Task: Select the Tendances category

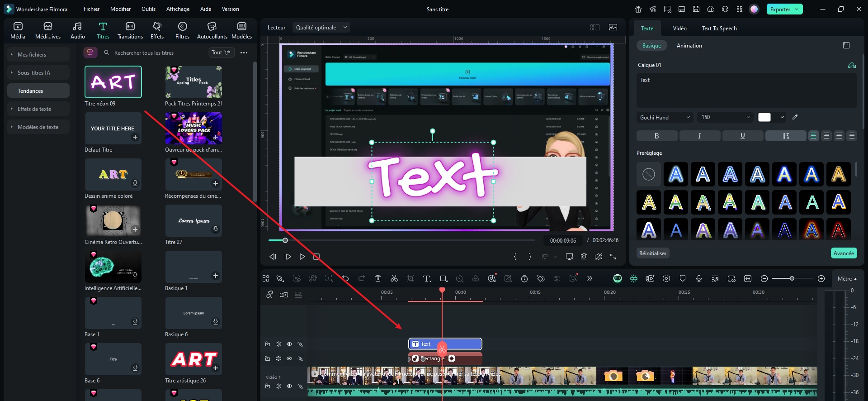Action: point(38,91)
